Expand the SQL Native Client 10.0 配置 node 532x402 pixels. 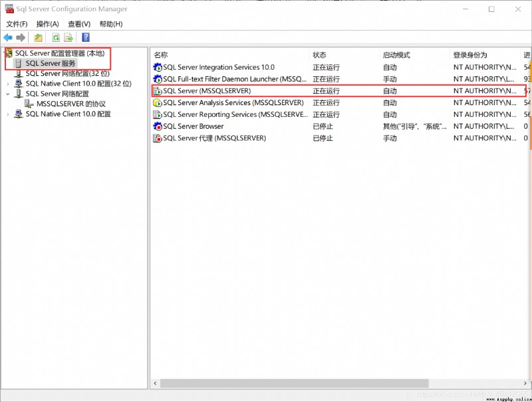click(8, 114)
